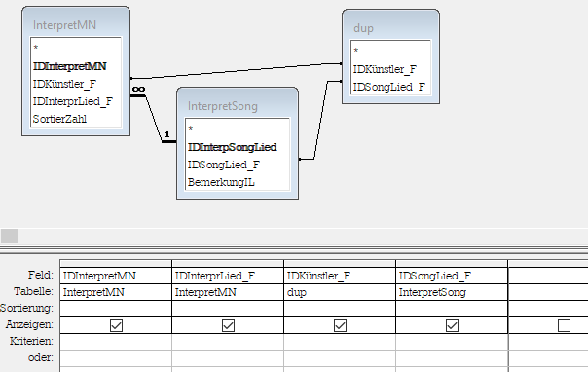Viewport: 588px width, 372px height.
Task: Click Kriterien cell under IDInterprLied_F column
Action: coord(228,342)
